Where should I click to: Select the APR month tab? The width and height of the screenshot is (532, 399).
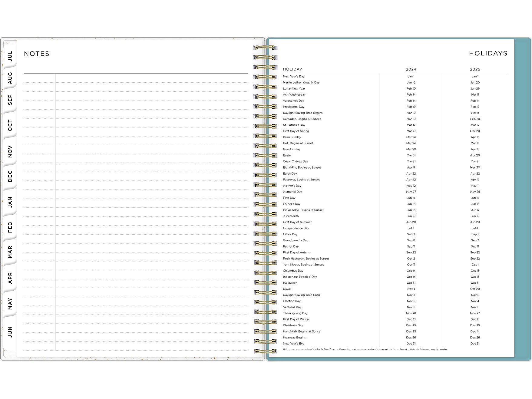tap(10, 278)
